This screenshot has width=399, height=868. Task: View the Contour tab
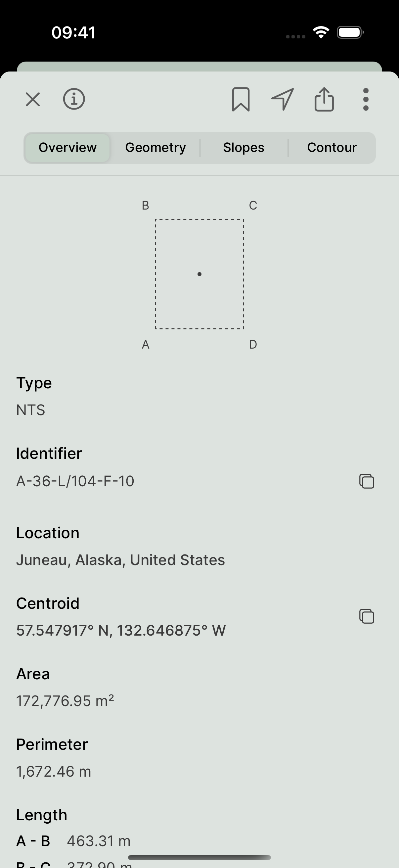[x=332, y=147]
